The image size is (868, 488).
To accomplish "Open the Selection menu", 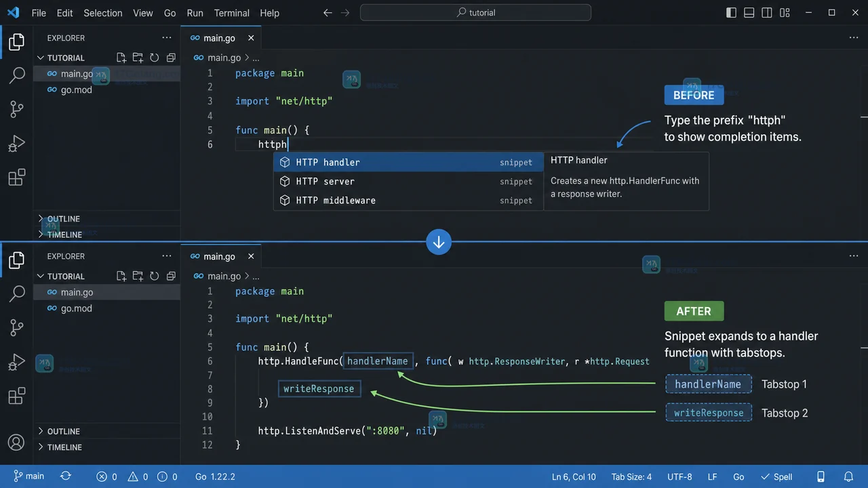I will pyautogui.click(x=103, y=13).
